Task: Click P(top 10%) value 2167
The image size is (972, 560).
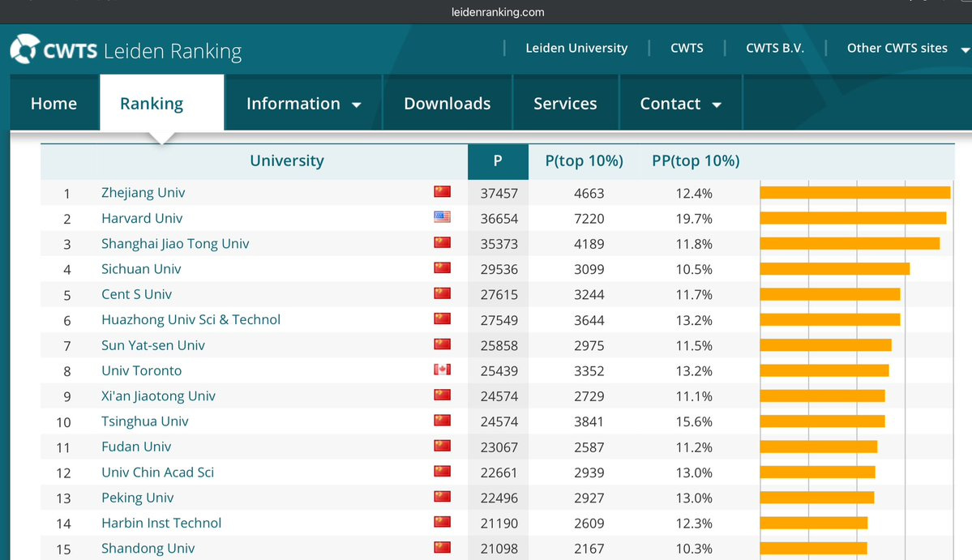Action: point(589,549)
